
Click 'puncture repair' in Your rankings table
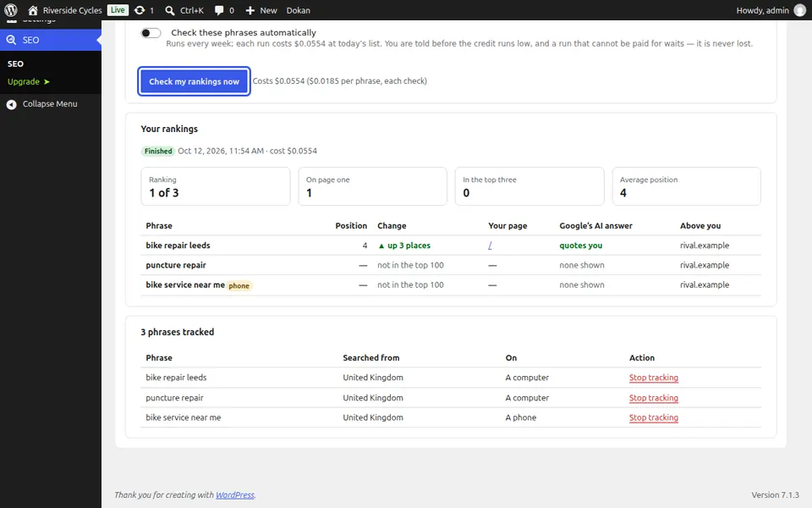[x=176, y=265]
